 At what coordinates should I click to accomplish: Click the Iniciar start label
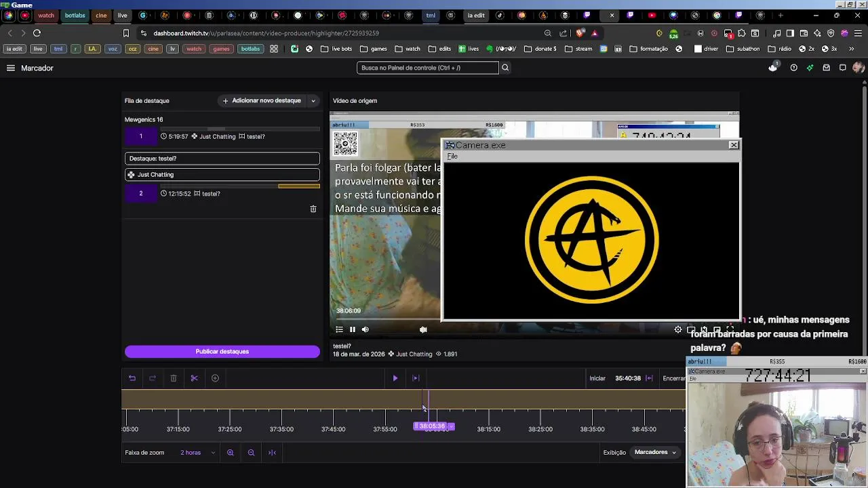pyautogui.click(x=597, y=378)
